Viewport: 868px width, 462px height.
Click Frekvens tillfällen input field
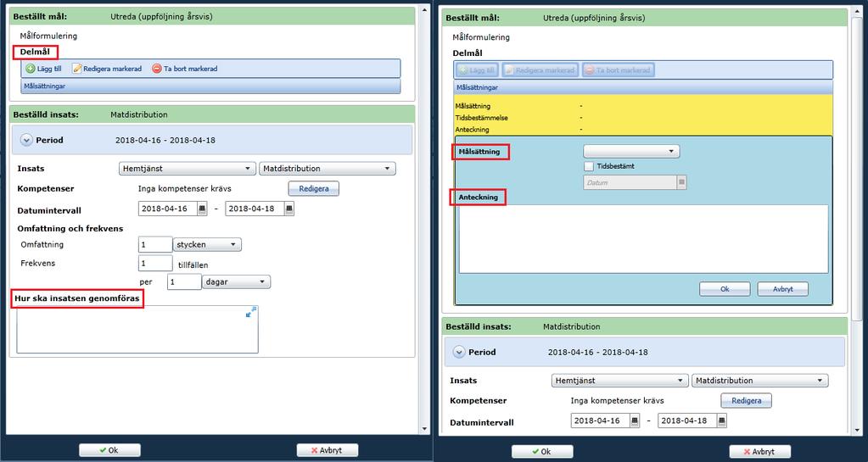pyautogui.click(x=155, y=264)
